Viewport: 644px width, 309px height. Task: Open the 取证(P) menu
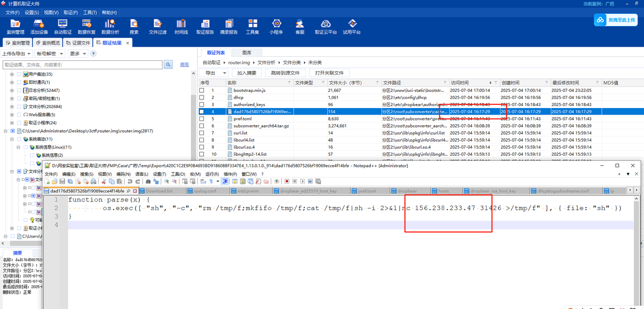(70, 12)
